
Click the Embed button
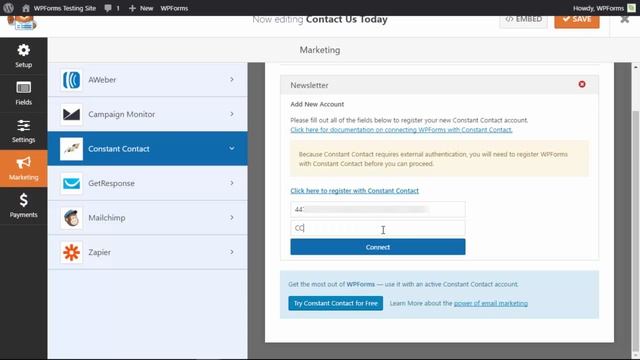[524, 20]
